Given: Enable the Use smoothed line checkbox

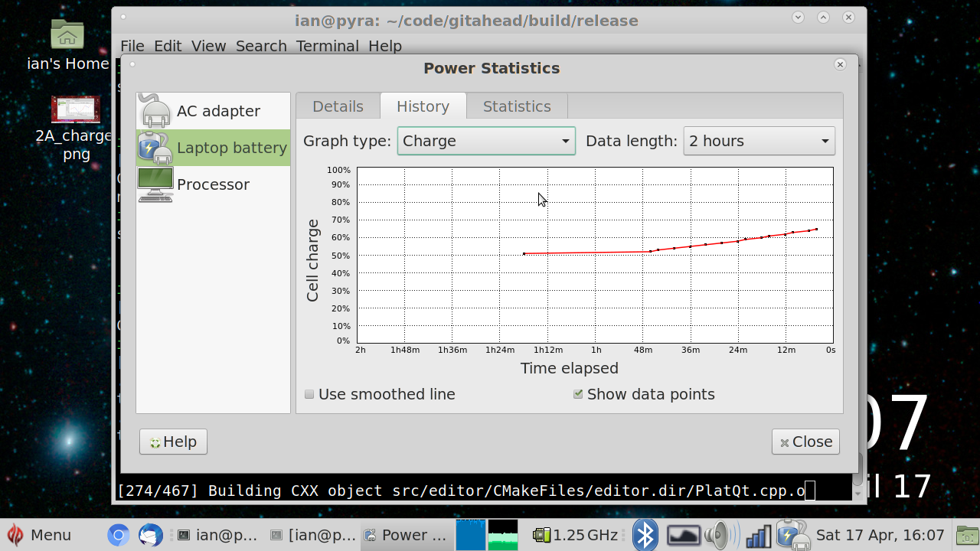Looking at the screenshot, I should [309, 395].
